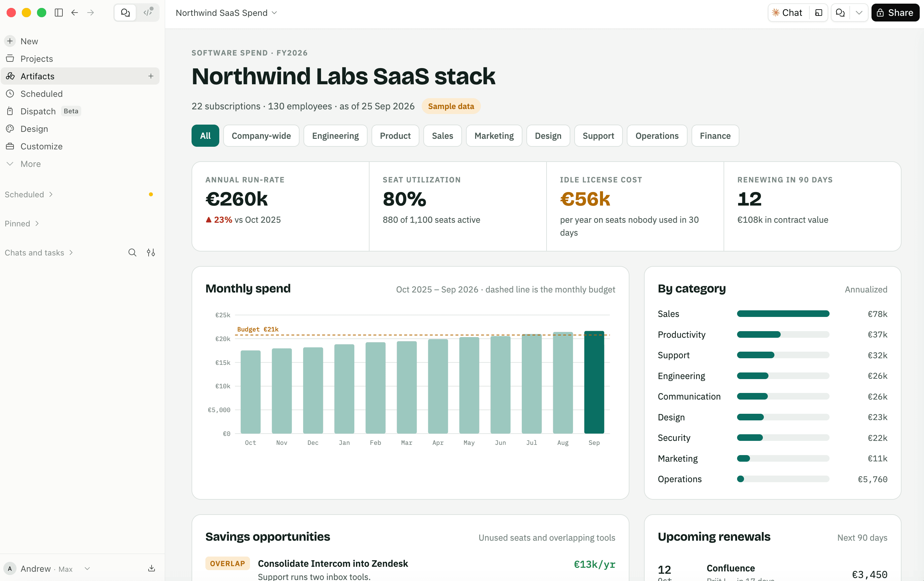The height and width of the screenshot is (581, 924).
Task: Open Scheduled with clock icon in sidebar
Action: (80, 94)
